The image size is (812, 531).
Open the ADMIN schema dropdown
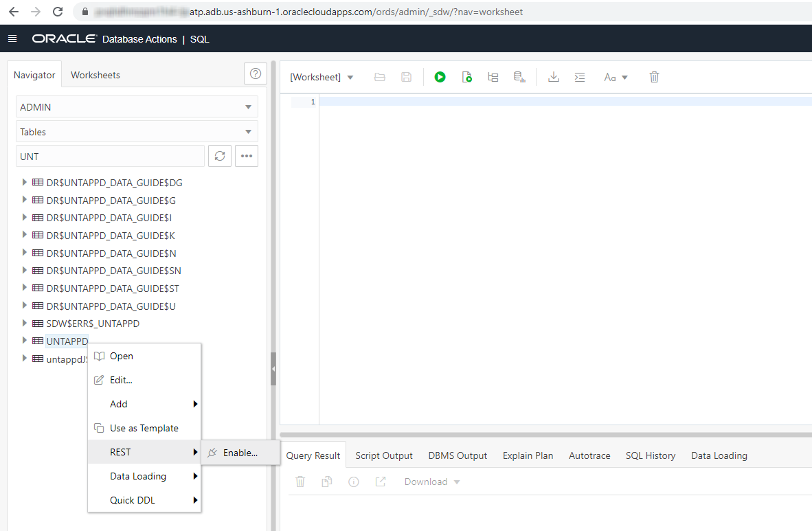[x=137, y=106]
